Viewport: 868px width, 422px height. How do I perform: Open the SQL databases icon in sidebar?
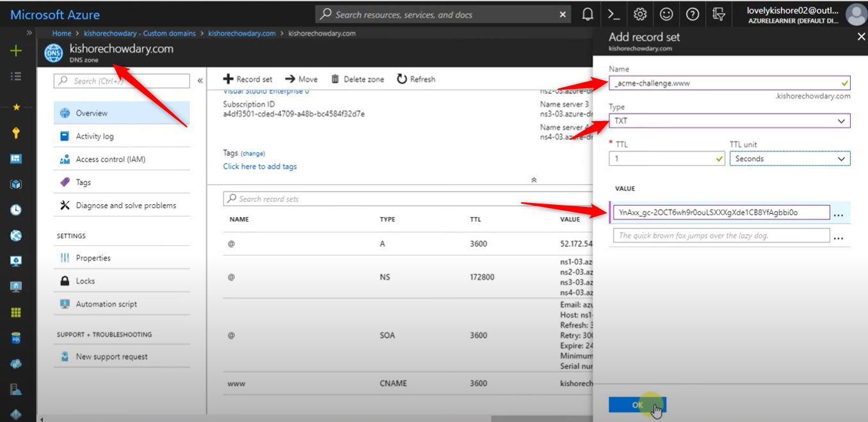click(16, 338)
